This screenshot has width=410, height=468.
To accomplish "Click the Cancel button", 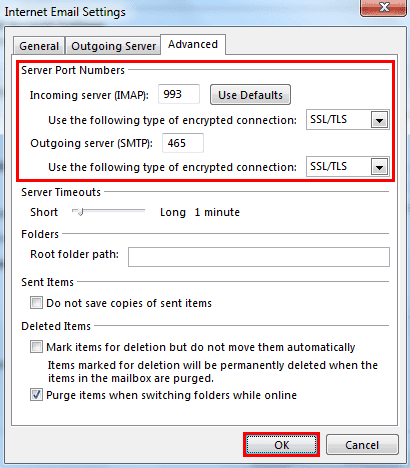I will [362, 445].
